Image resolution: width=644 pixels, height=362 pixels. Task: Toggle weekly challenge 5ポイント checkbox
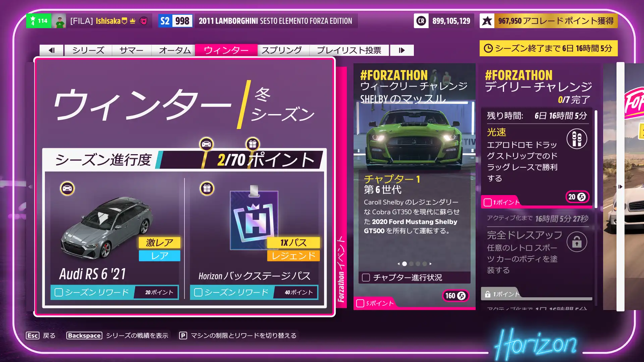coord(360,303)
